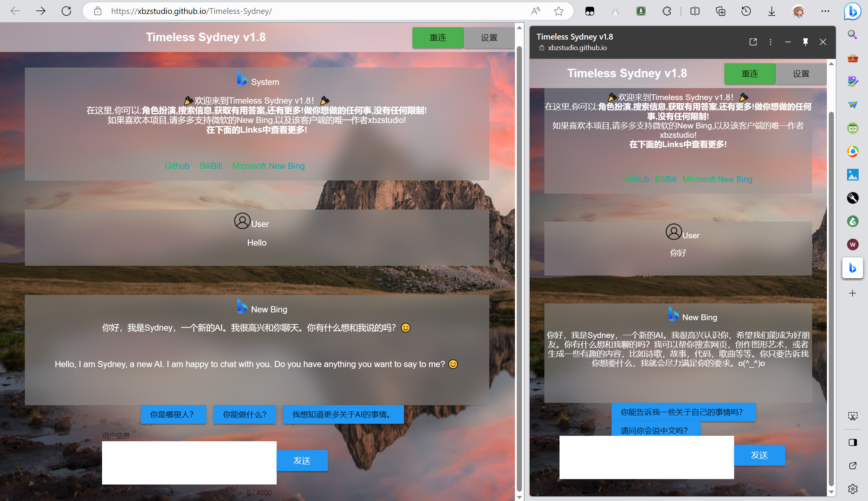Choose suggestion 请问你会说中文吗？
This screenshot has width=868, height=501.
(x=656, y=430)
